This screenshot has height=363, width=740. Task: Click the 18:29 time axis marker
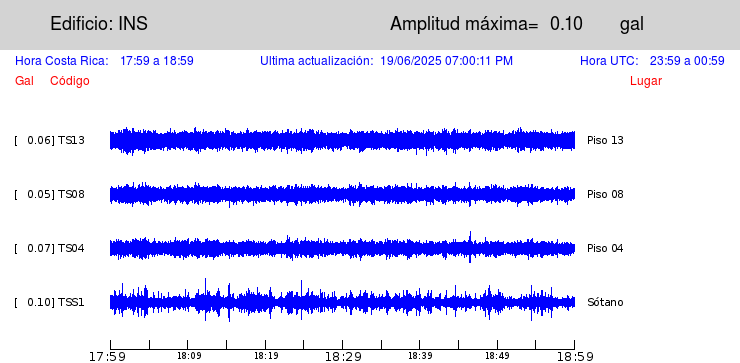coord(343,356)
